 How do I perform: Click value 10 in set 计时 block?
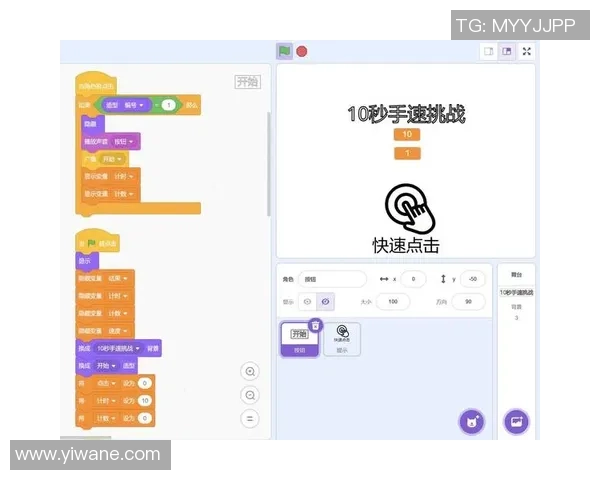coord(145,401)
